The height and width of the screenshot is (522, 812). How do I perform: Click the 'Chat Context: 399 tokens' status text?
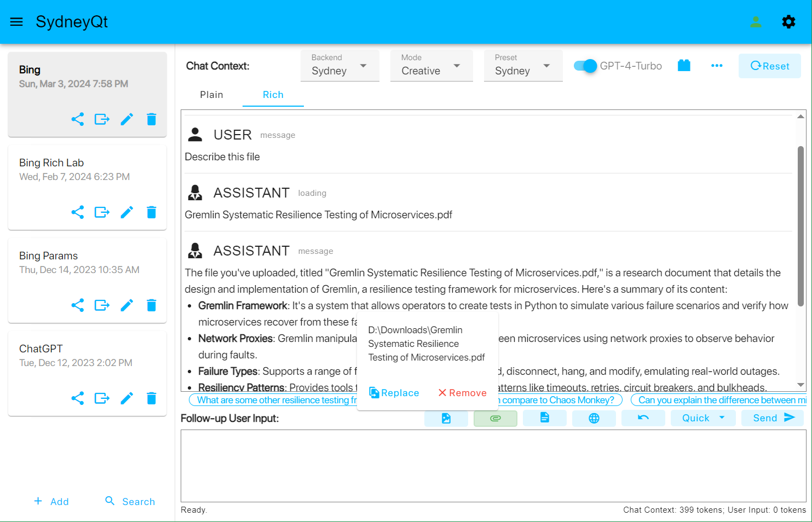click(x=673, y=510)
